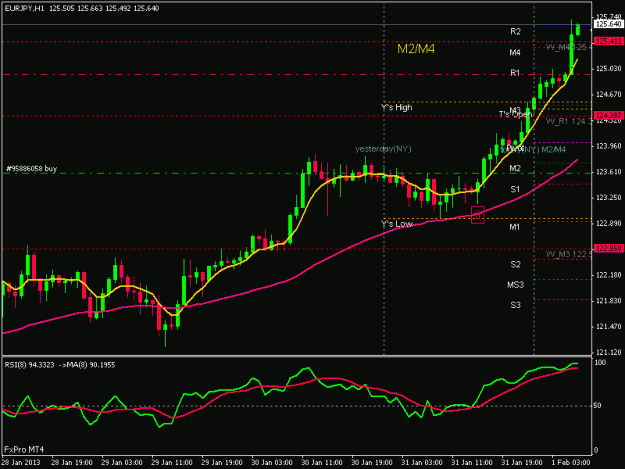Click the R2 pivot level label

(515, 31)
